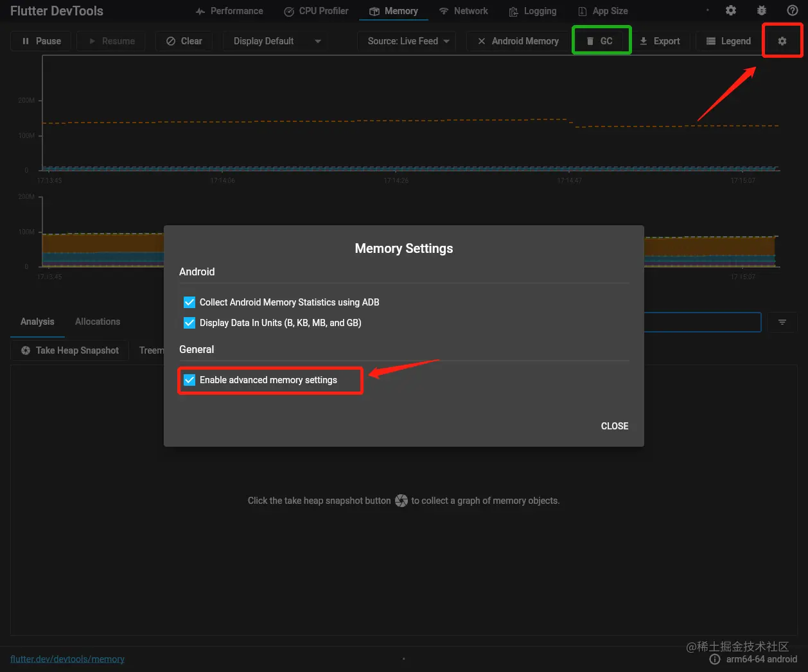Viewport: 808px width, 672px height.
Task: Click the General section label in dialog
Action: click(x=197, y=349)
